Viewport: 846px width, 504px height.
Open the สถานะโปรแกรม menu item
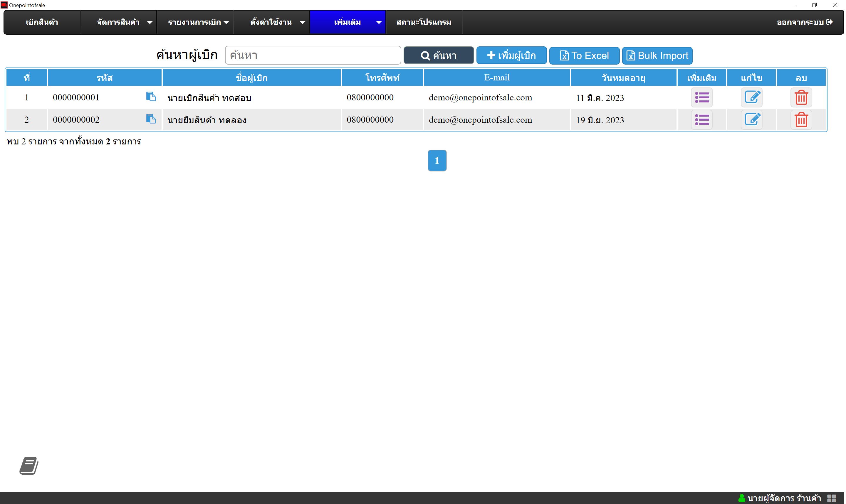pos(424,22)
